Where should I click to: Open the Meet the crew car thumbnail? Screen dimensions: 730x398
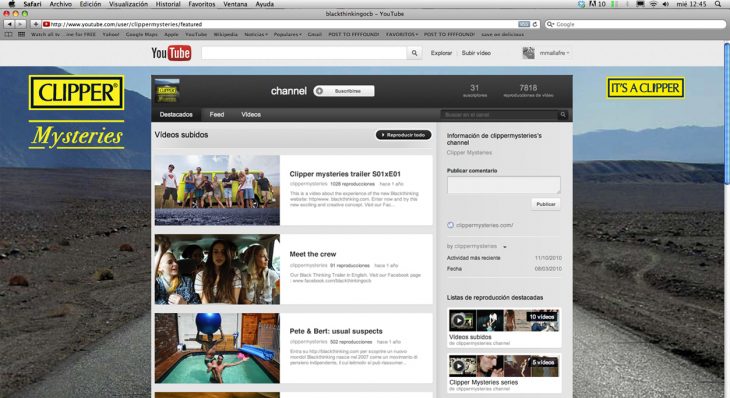tap(217, 269)
